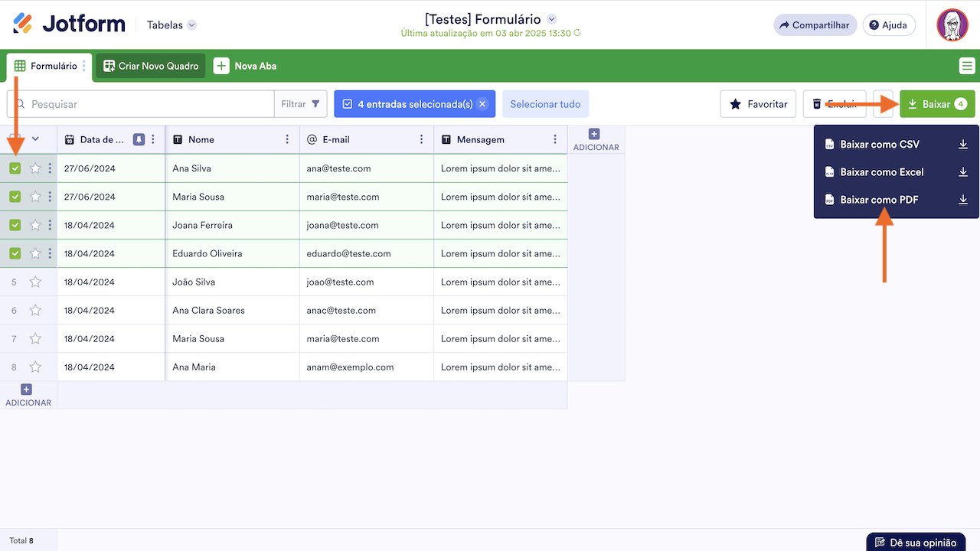980x551 pixels.
Task: Open select-all header chevron
Action: point(35,139)
